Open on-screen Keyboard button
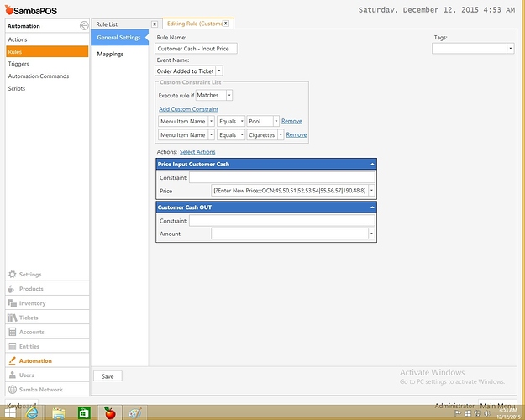 point(22,406)
